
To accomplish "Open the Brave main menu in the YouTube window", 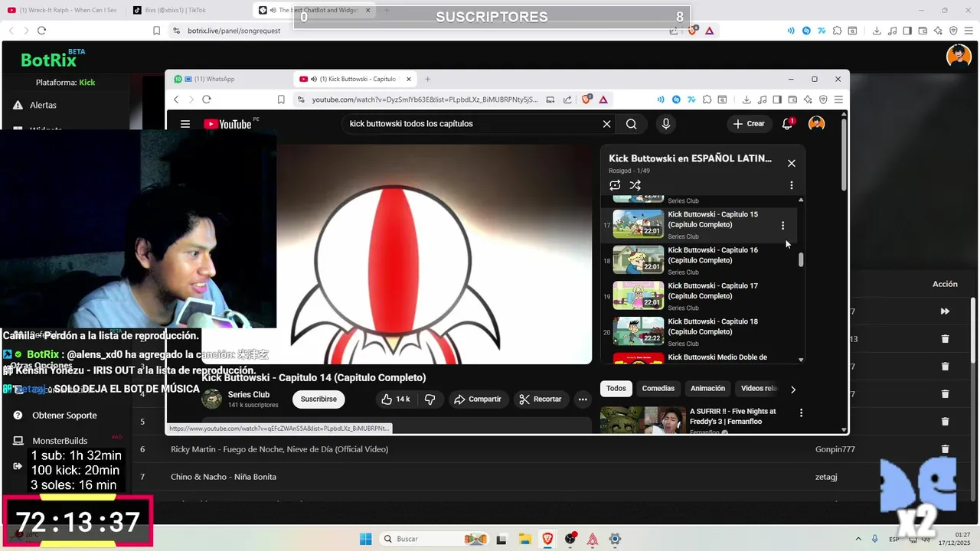I will [839, 99].
